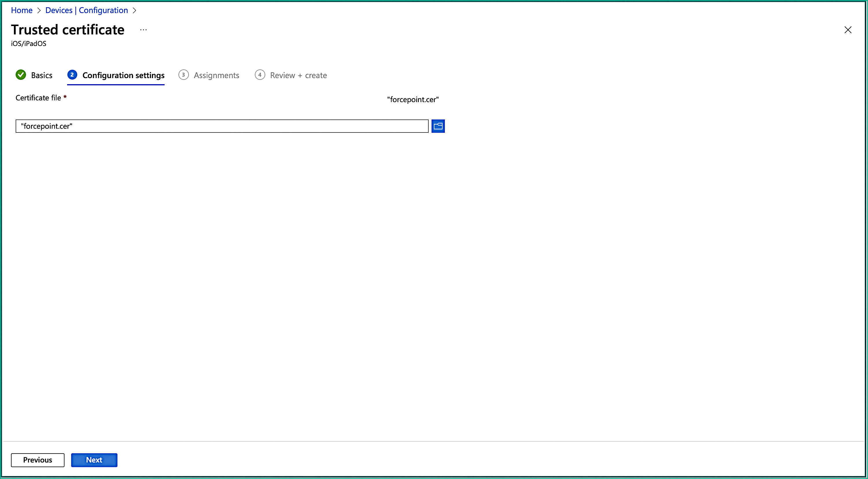Click the green checkmark icon beside Basics
The image size is (868, 479).
pyautogui.click(x=21, y=75)
